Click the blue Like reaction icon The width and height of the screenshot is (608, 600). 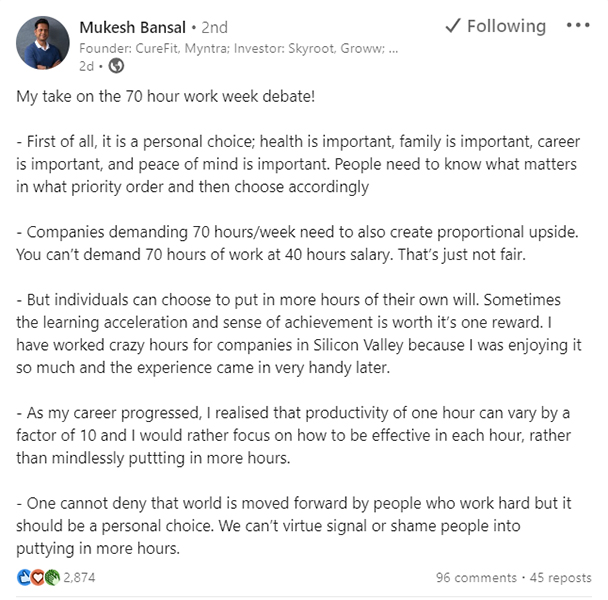(x=24, y=578)
